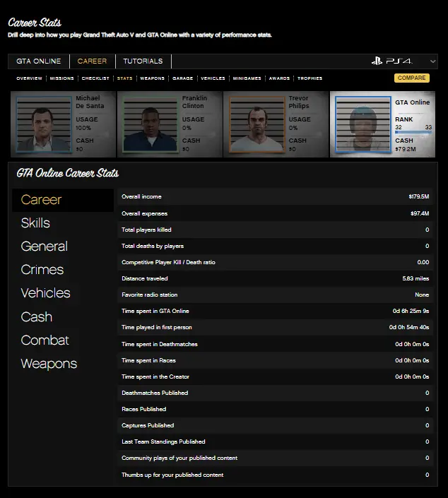Open the Weapons stats category in sidebar
448x498 pixels.
(x=49, y=364)
